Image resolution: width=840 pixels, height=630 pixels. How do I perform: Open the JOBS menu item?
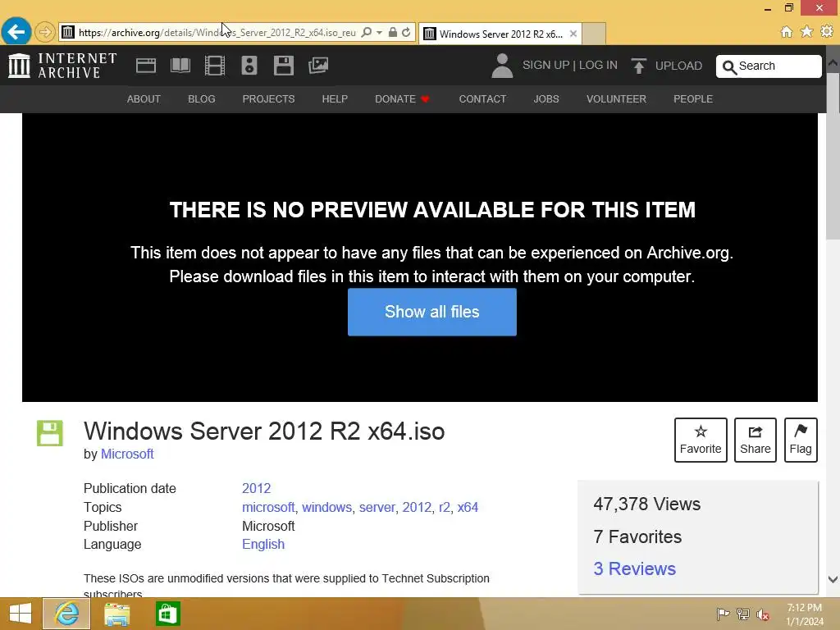tap(546, 99)
